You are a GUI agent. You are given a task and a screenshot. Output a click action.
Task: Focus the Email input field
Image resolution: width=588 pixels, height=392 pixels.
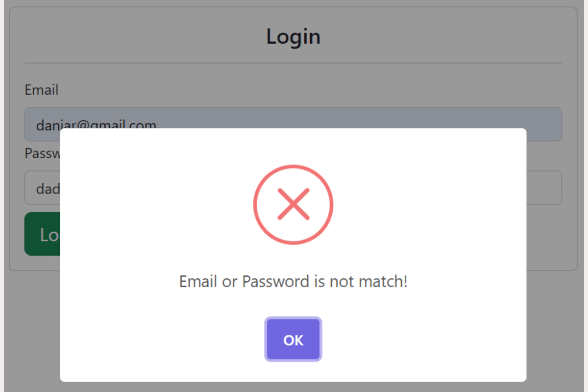pyautogui.click(x=343, y=119)
